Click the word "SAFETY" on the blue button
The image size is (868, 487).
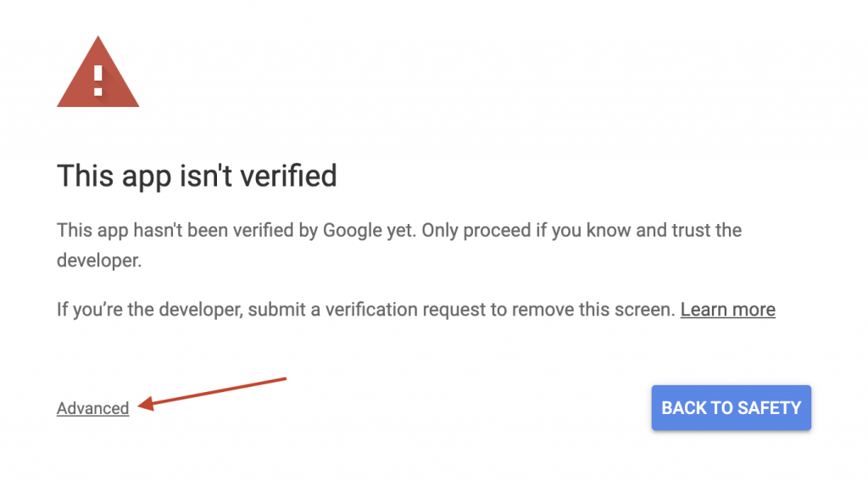click(770, 408)
